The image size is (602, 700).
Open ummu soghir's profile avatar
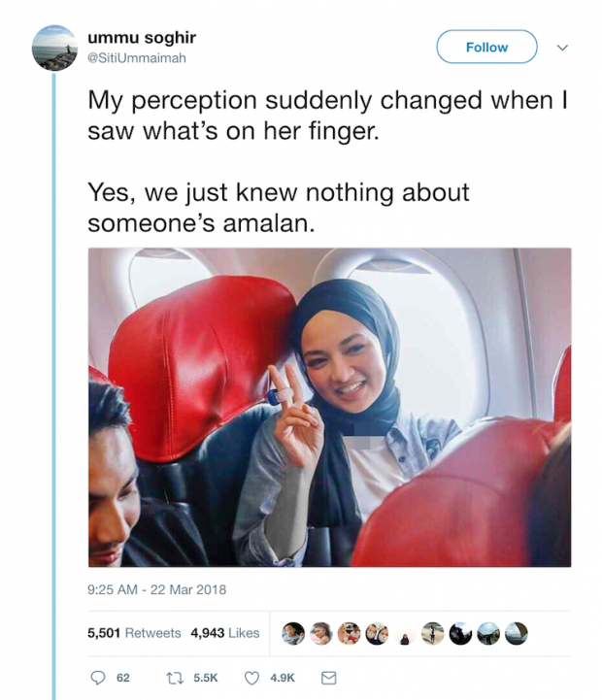[55, 48]
